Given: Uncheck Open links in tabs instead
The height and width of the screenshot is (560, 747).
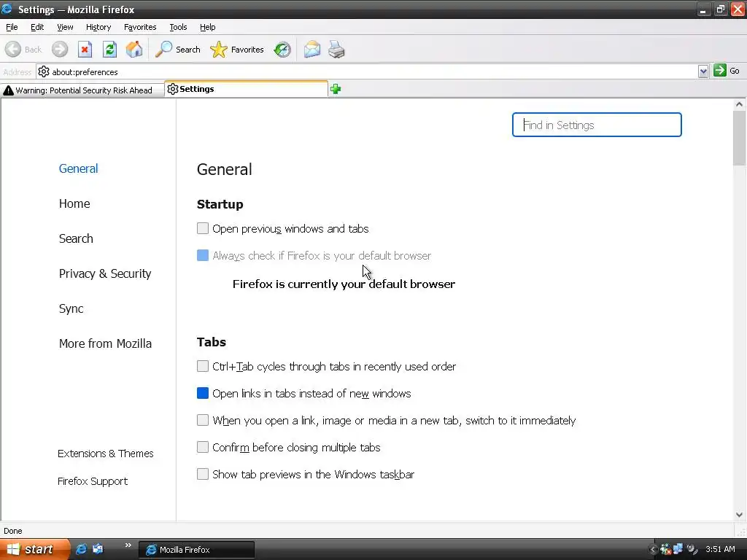Looking at the screenshot, I should 203,393.
